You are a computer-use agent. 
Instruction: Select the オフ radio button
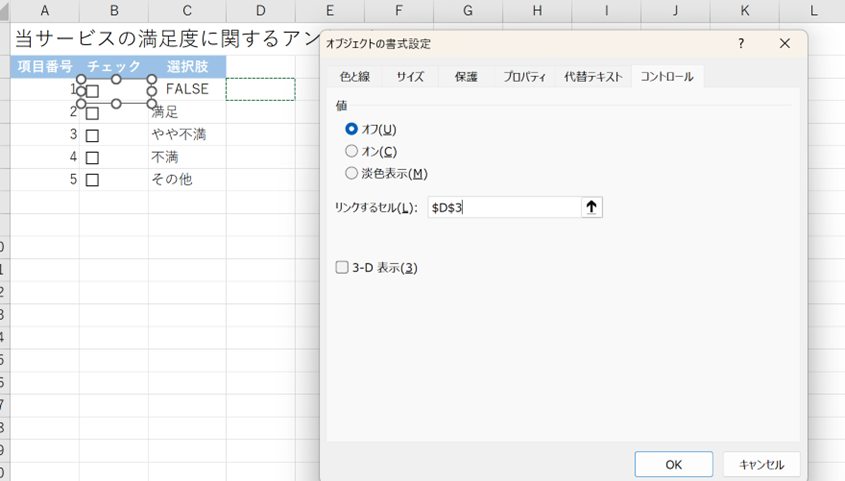coord(351,129)
